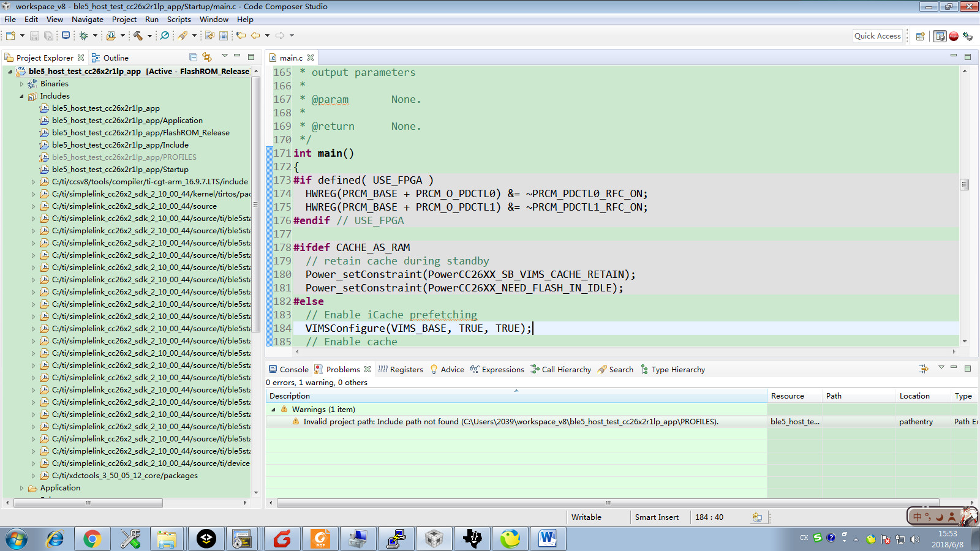Open the New wizard dropdown arrow
Screen dimensions: 980x551
(22, 36)
